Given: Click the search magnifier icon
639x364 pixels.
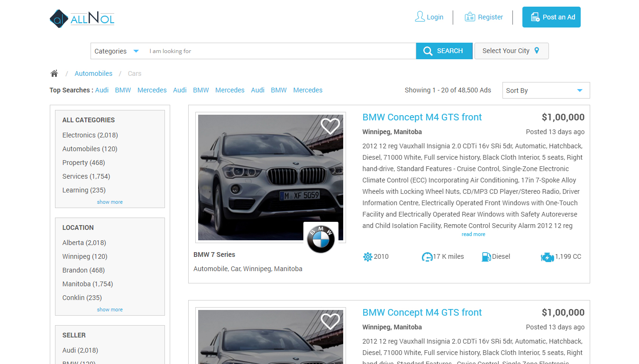Looking at the screenshot, I should point(428,51).
